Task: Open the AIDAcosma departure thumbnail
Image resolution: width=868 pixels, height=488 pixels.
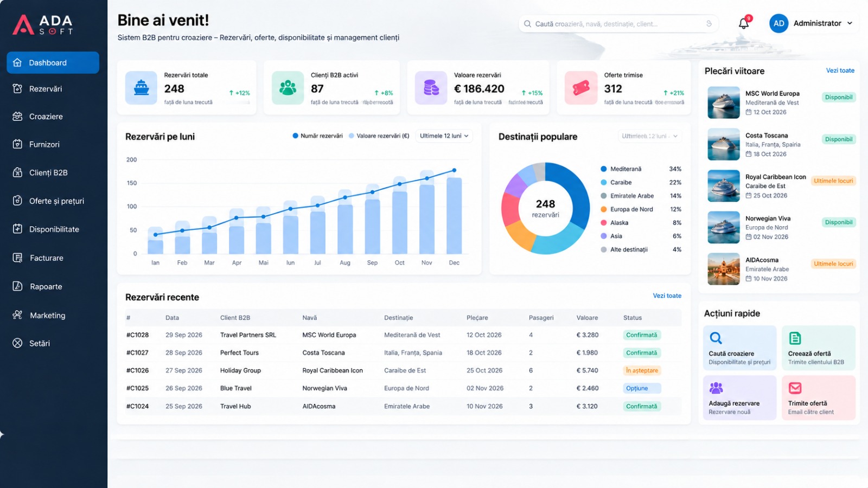Action: tap(724, 269)
